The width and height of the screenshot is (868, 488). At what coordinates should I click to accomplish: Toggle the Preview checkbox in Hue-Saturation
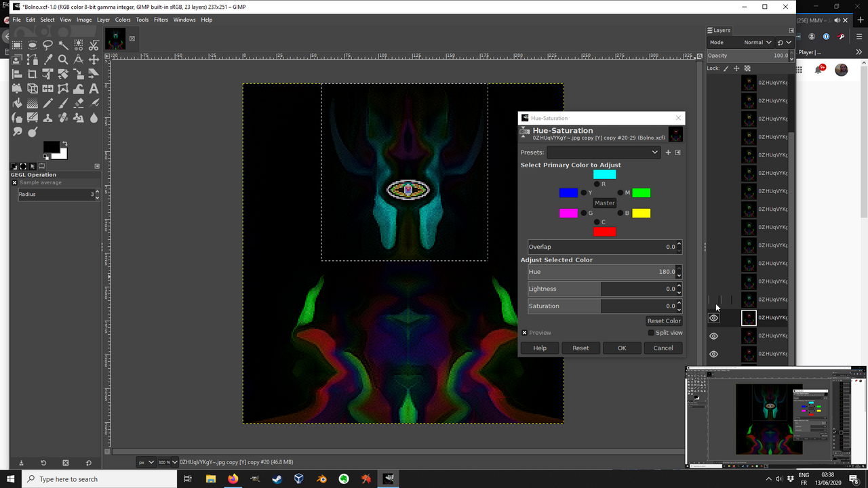point(524,333)
